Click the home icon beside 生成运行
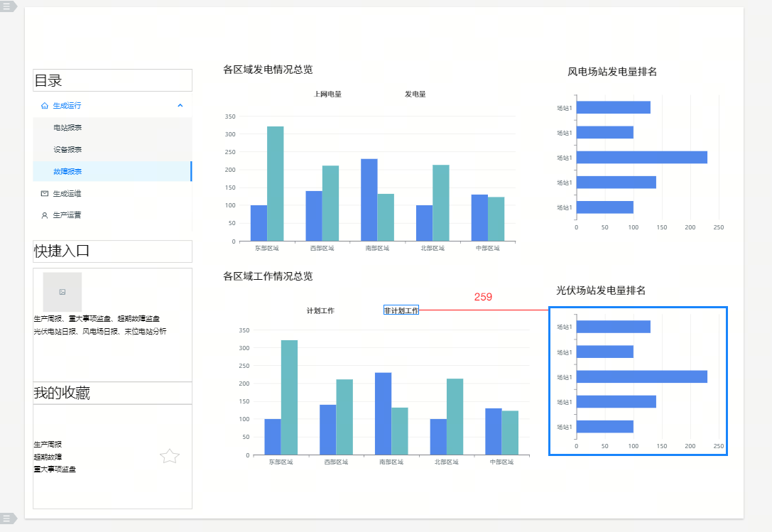 tap(45, 105)
